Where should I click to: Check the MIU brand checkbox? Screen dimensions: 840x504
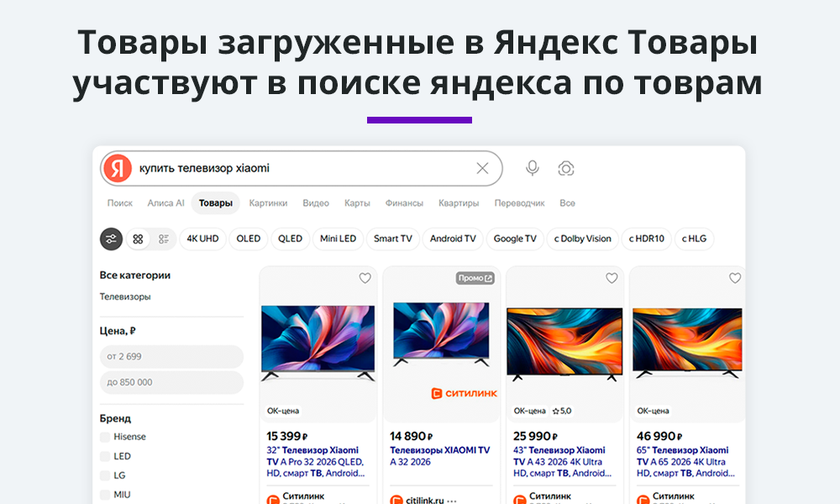105,495
